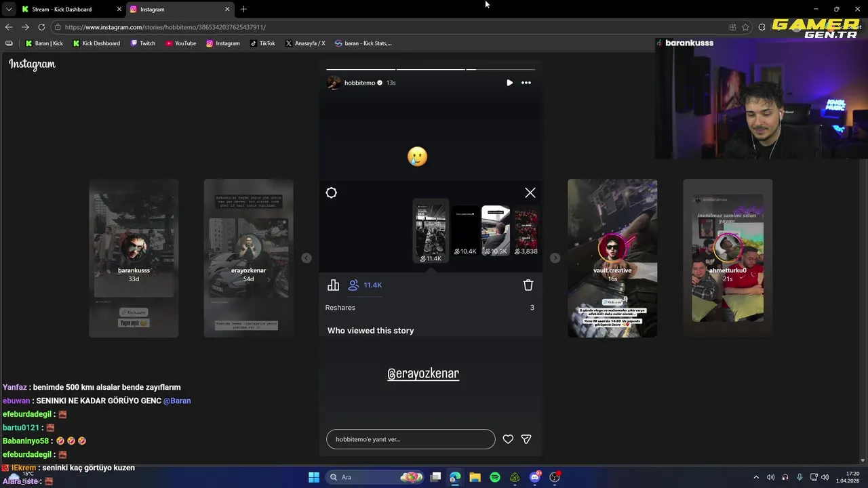Open Spotify from taskbar
This screenshot has height=488, width=868.
[x=495, y=477]
